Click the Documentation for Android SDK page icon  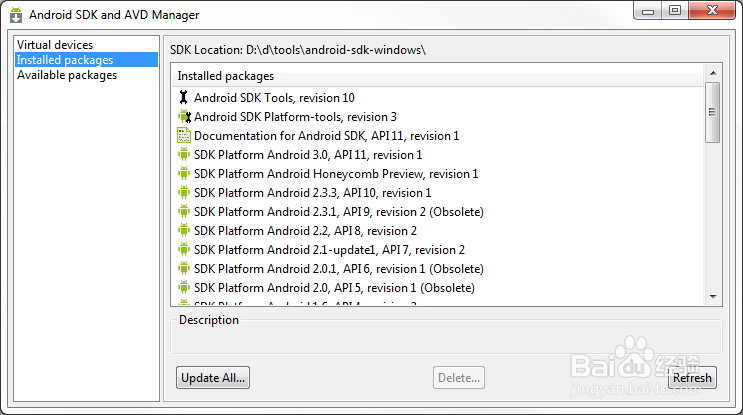pyautogui.click(x=184, y=135)
